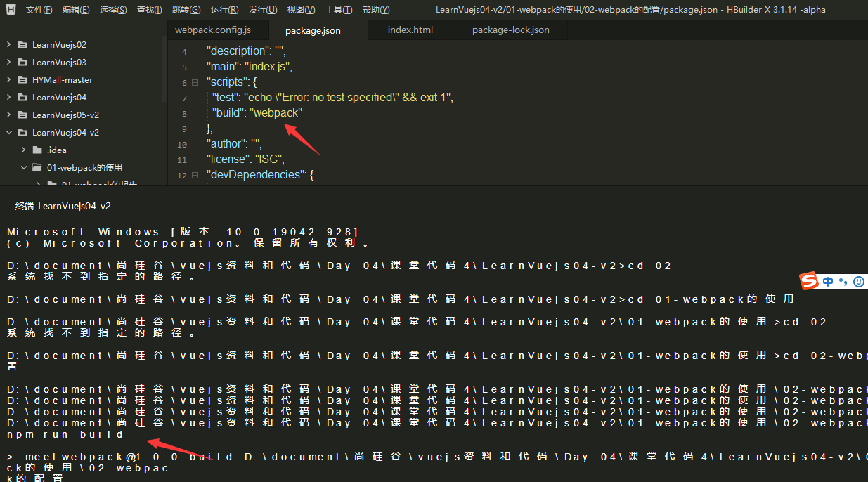
Task: Select the LearnVuejs04-v2 project label
Action: tap(65, 132)
